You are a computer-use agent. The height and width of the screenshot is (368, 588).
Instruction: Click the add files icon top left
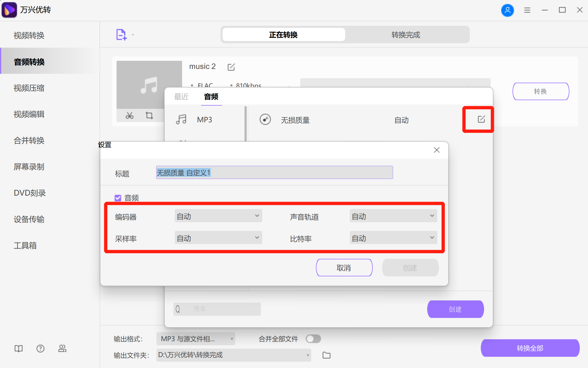122,34
